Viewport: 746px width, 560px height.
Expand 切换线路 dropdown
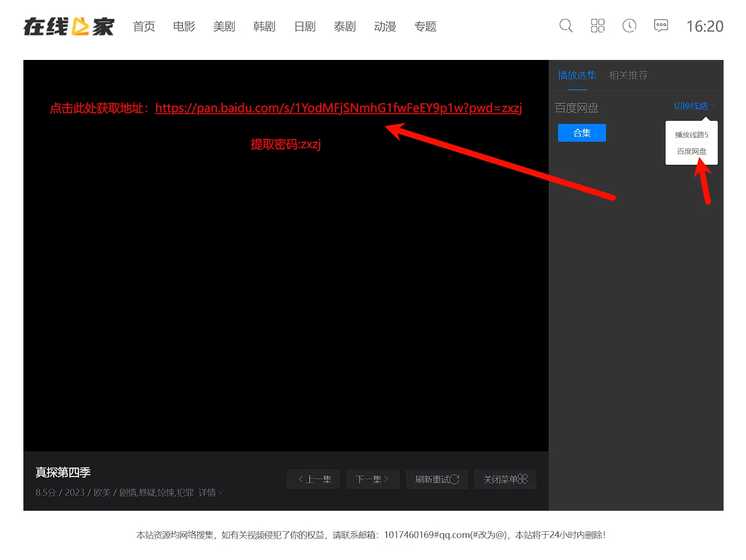(694, 106)
